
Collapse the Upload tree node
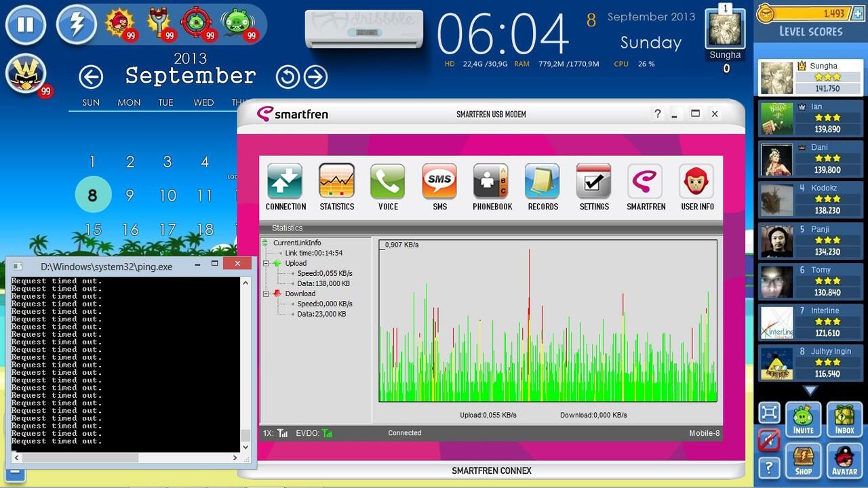tap(266, 263)
